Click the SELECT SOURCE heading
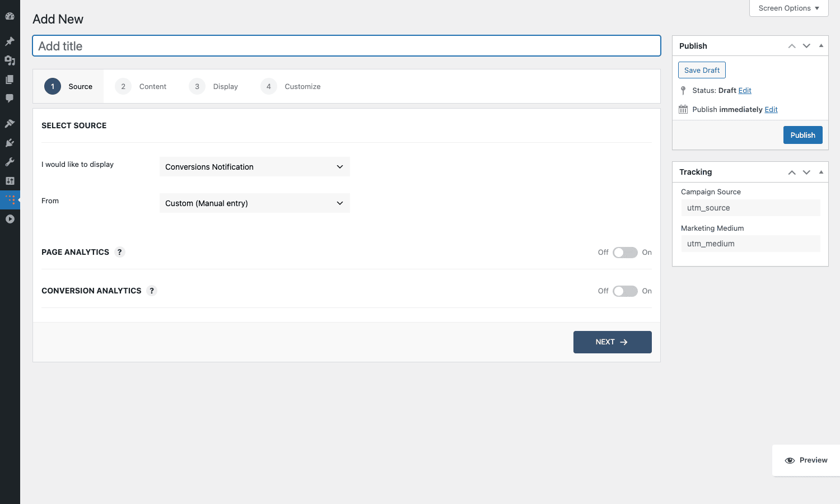This screenshot has width=840, height=504. click(74, 125)
